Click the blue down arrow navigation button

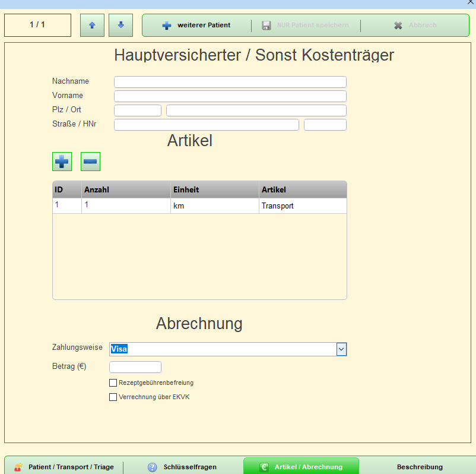120,25
